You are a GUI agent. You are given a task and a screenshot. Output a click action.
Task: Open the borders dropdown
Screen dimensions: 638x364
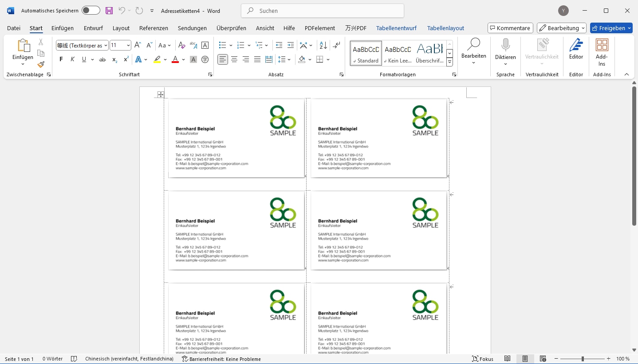tap(328, 59)
